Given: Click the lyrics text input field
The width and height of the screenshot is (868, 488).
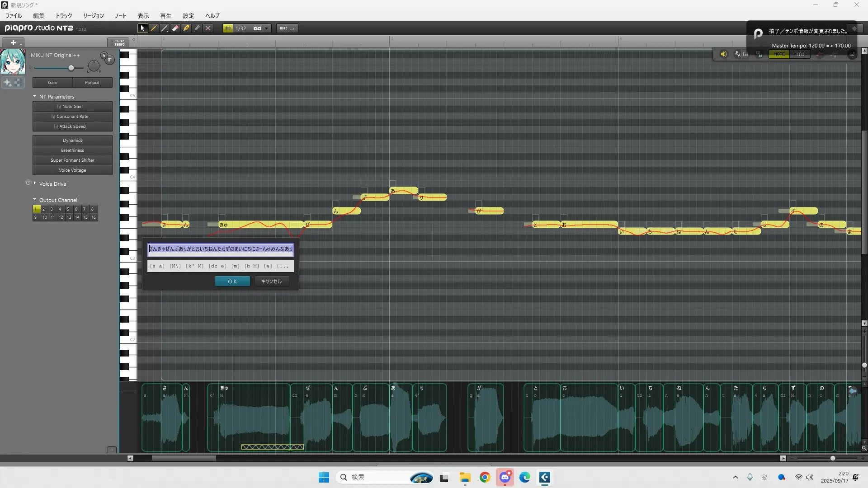Looking at the screenshot, I should point(221,249).
